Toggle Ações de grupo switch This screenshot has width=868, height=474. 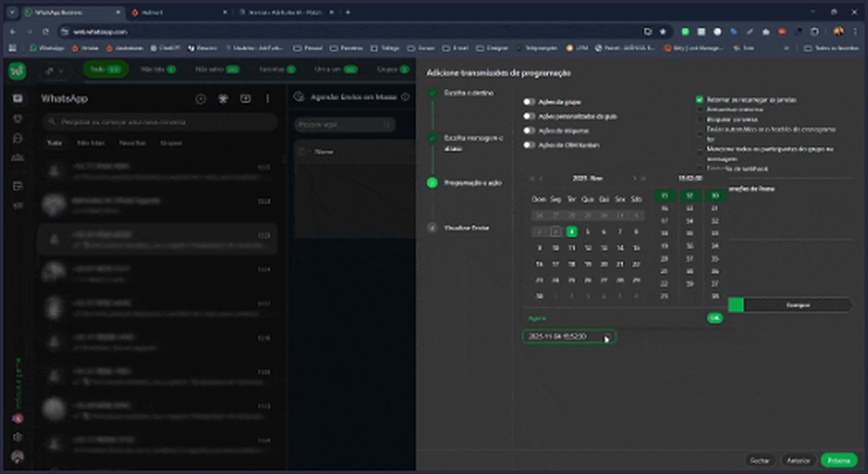pos(529,102)
